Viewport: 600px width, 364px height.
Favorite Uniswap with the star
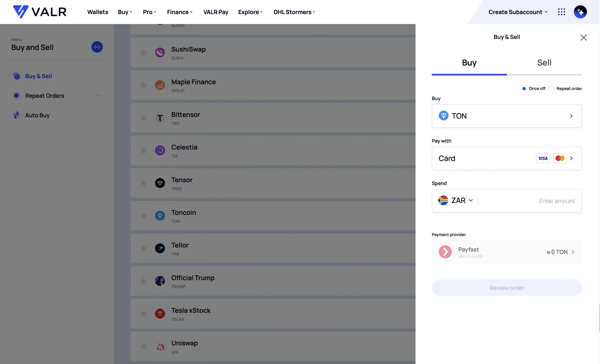pyautogui.click(x=144, y=346)
